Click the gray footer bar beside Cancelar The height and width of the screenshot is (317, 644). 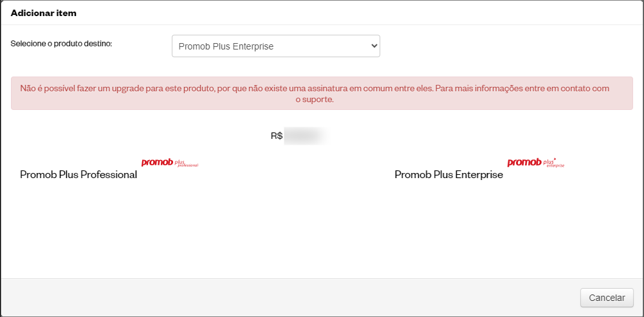click(x=288, y=298)
